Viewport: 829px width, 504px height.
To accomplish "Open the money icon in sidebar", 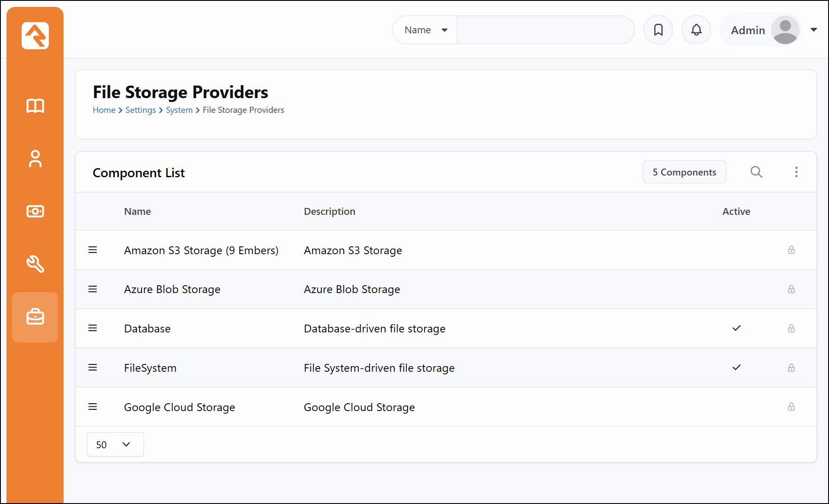I will (35, 211).
